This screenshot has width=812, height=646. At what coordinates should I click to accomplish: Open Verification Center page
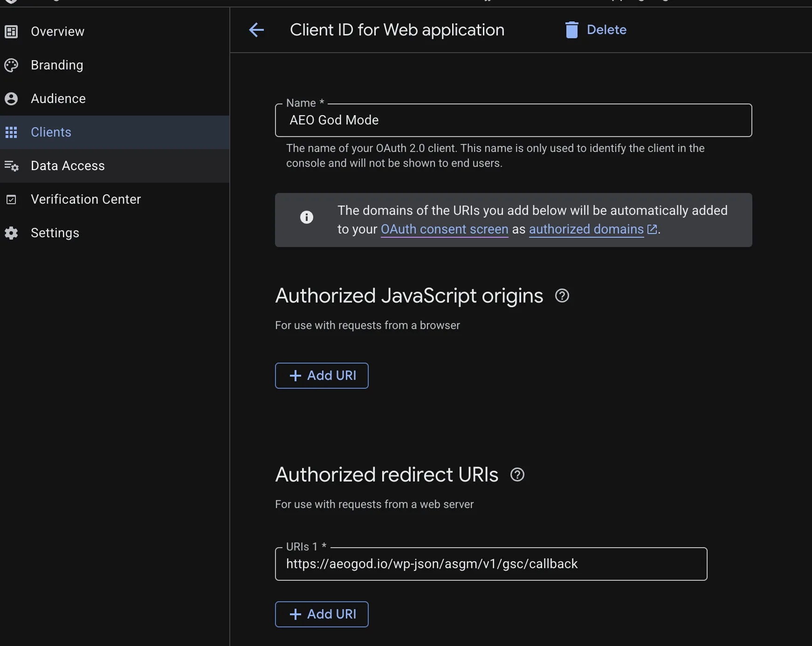tap(86, 199)
